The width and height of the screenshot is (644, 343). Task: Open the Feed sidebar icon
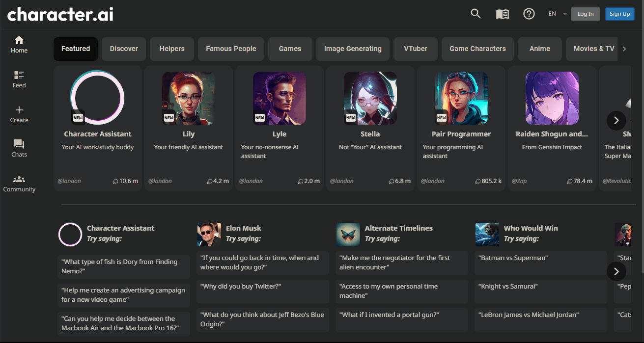(x=19, y=79)
